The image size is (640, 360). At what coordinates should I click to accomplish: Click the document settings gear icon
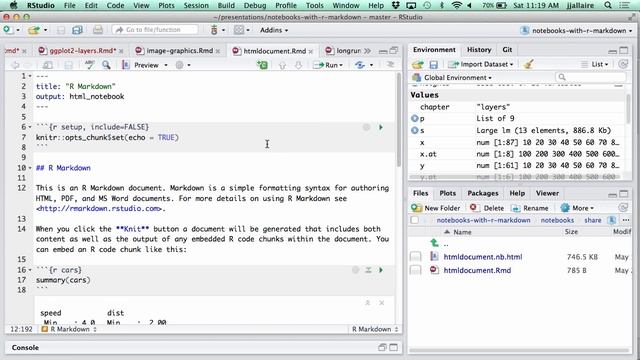[x=180, y=65]
